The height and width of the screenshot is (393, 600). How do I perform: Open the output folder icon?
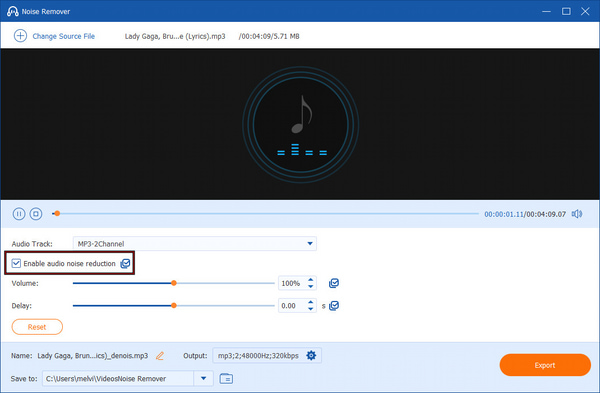[226, 378]
